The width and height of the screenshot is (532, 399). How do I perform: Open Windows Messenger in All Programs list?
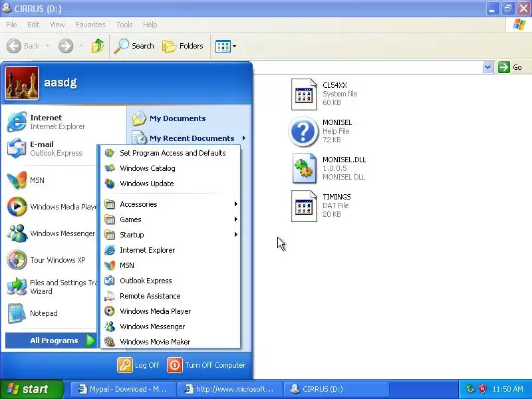pos(170,327)
